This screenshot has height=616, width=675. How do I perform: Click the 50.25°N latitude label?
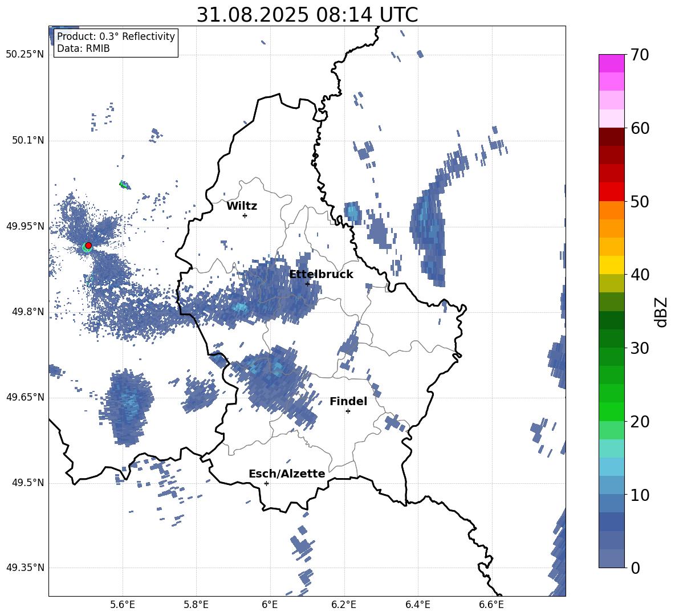25,55
